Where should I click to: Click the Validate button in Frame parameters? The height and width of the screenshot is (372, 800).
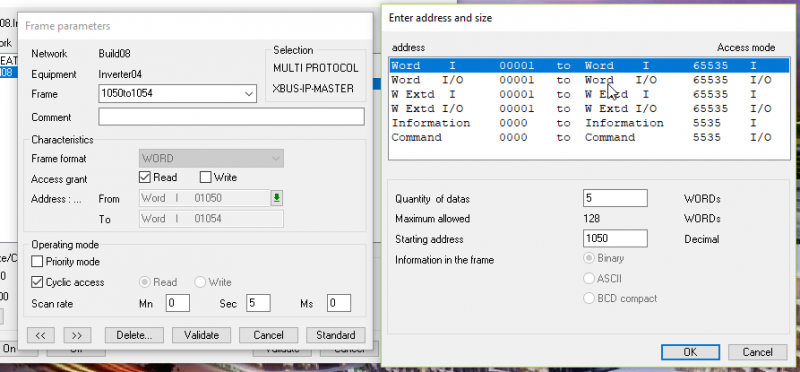point(201,335)
